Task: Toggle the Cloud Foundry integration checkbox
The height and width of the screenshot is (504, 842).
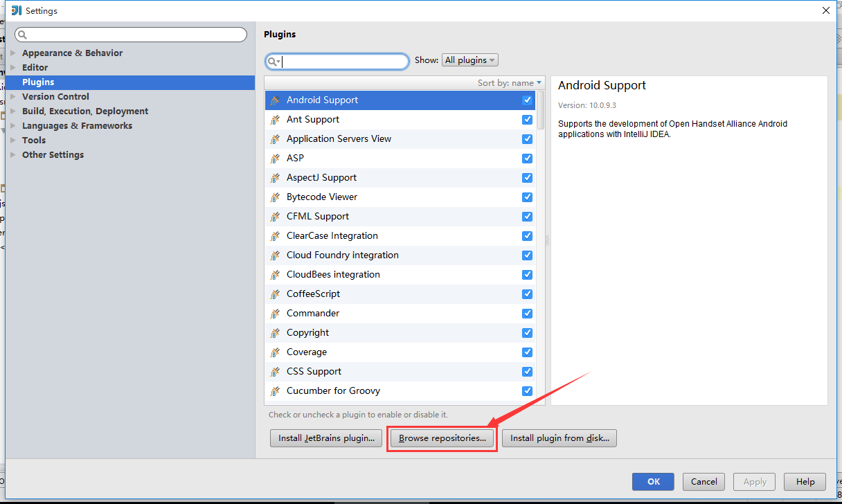Action: click(x=528, y=255)
